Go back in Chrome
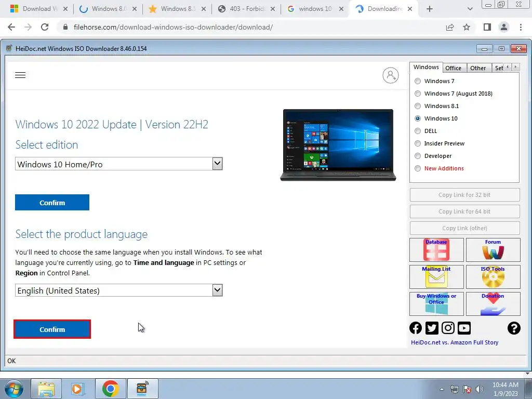 tap(11, 27)
